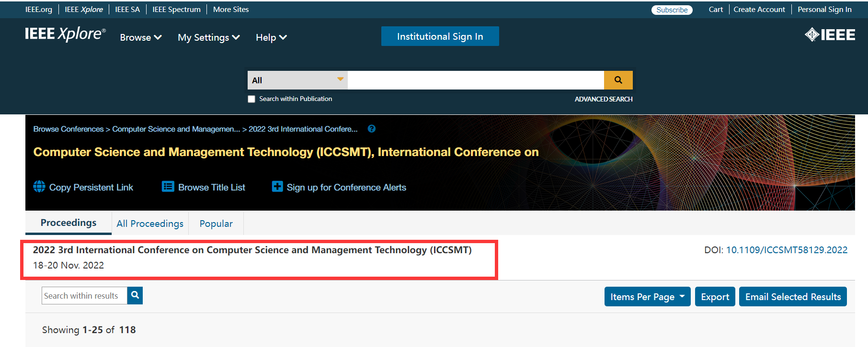Click the Subscribe button
Screen dimensions: 868x347
tap(672, 10)
